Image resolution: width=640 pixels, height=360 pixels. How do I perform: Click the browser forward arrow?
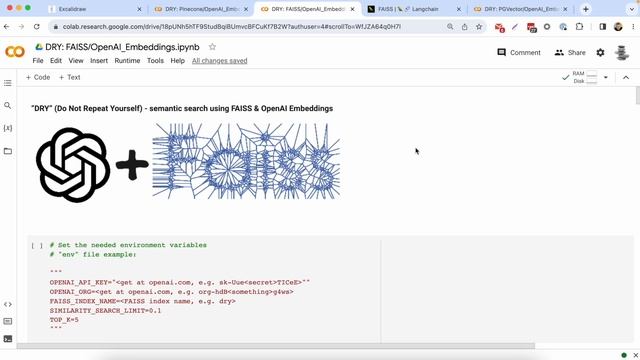click(21, 27)
